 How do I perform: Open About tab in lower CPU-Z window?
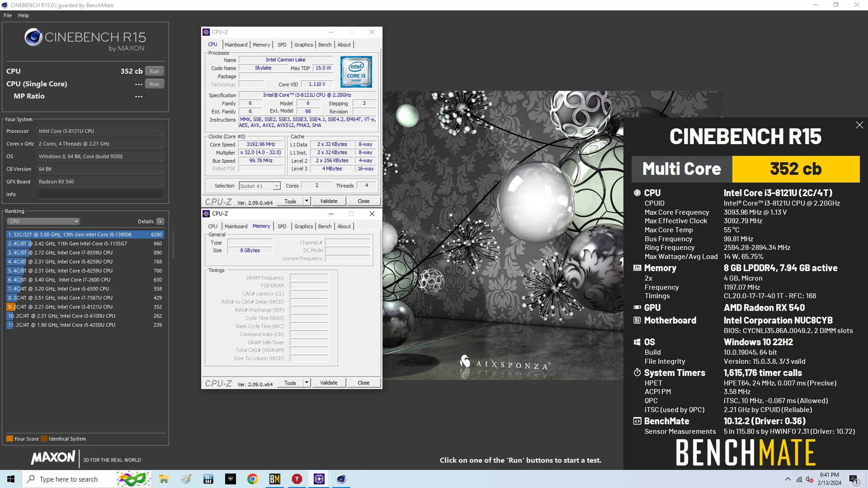344,226
